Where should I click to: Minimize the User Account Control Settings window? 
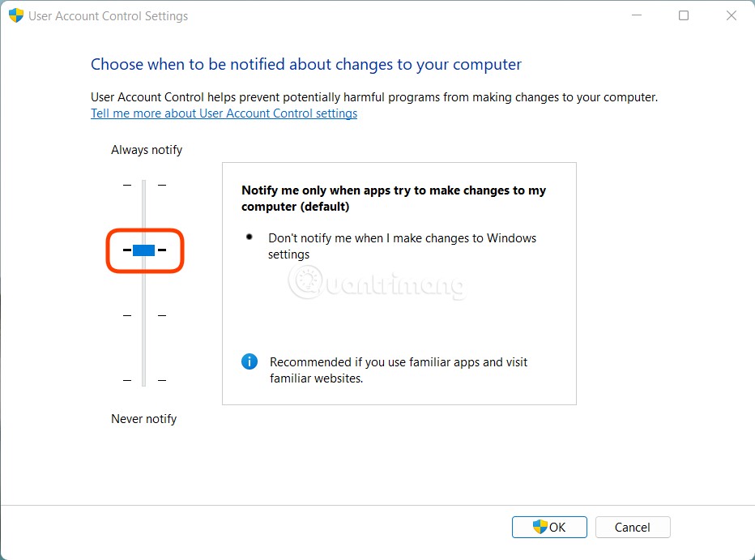[637, 15]
